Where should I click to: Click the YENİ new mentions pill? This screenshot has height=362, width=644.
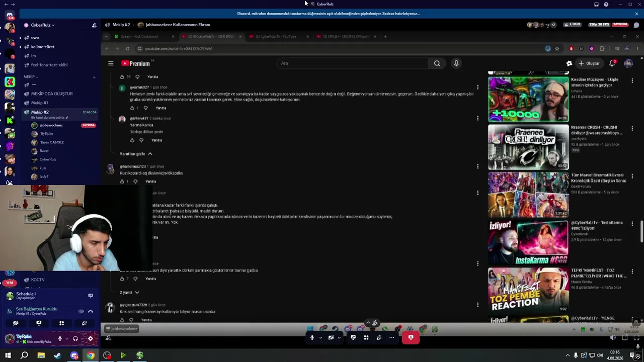(10, 283)
